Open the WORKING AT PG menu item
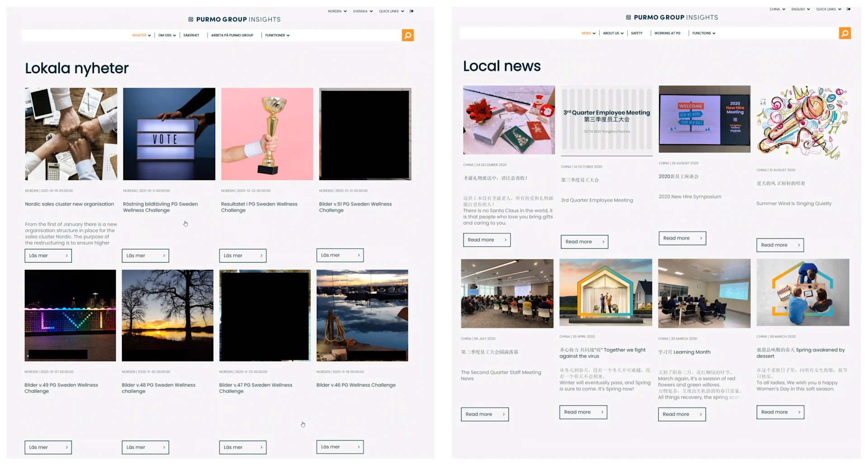Screen dimensions: 868x465 click(667, 33)
